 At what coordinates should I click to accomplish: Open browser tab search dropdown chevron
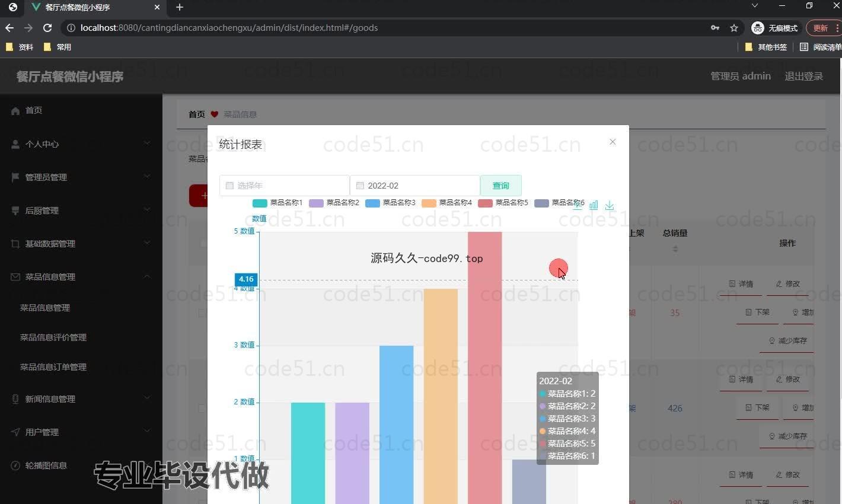click(755, 5)
